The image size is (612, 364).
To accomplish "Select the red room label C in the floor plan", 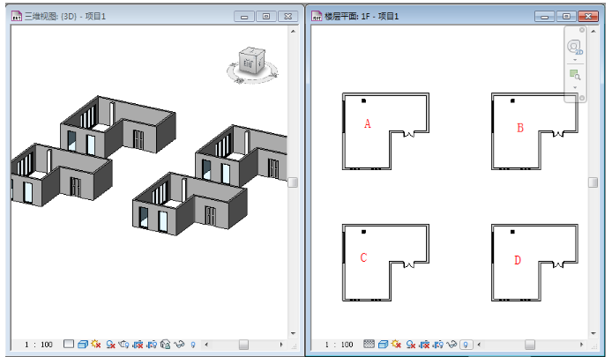I will pos(363,257).
